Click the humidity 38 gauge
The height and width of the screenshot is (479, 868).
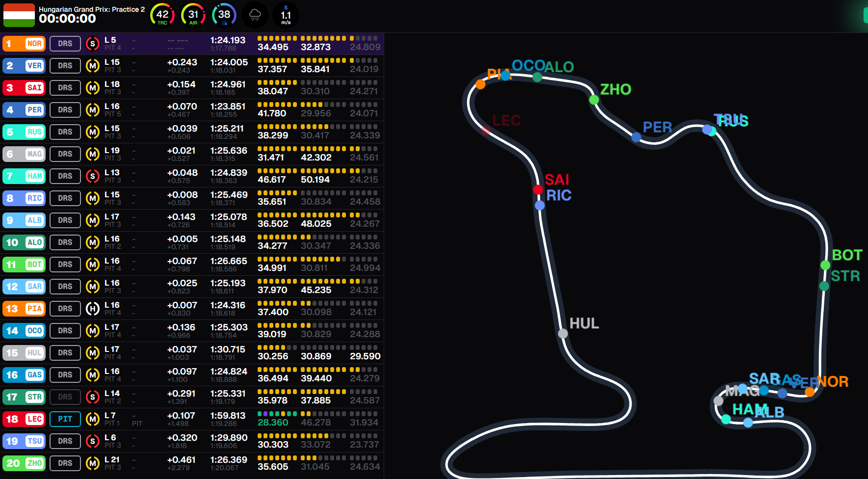[x=224, y=15]
